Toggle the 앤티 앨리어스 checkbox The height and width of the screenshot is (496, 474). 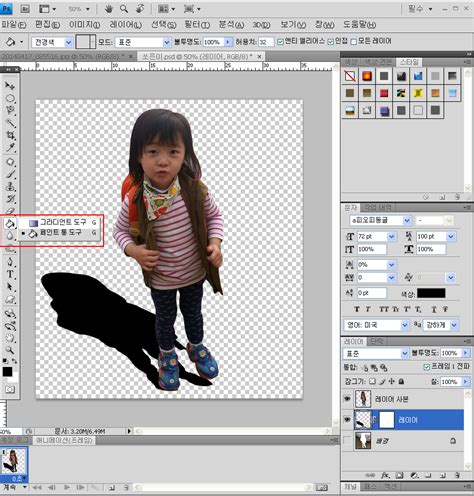click(280, 42)
